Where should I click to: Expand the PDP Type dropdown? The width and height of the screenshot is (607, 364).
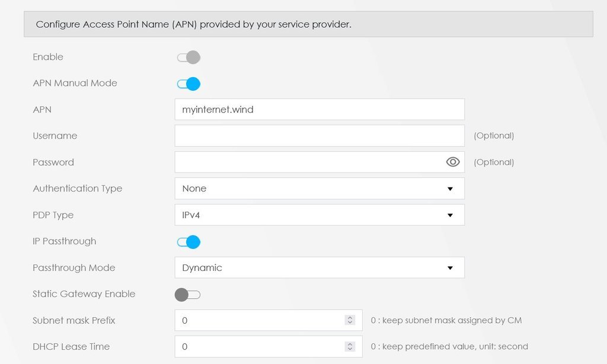[319, 215]
